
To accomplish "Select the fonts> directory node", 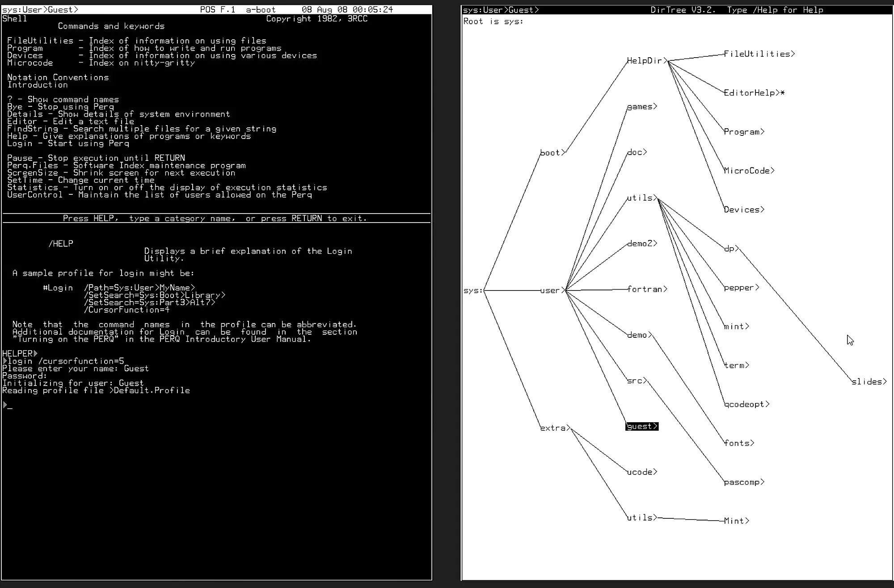I will (739, 443).
